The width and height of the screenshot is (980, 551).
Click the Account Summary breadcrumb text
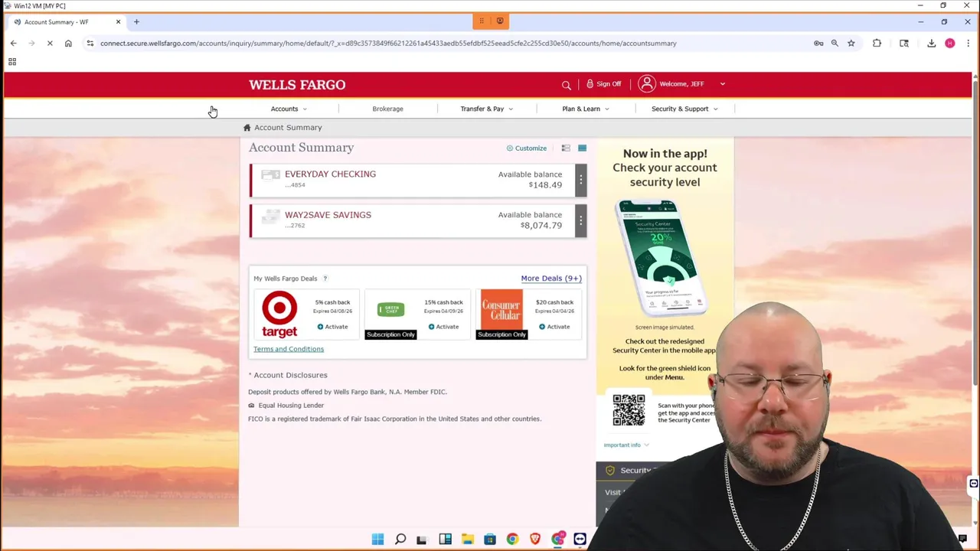(288, 128)
